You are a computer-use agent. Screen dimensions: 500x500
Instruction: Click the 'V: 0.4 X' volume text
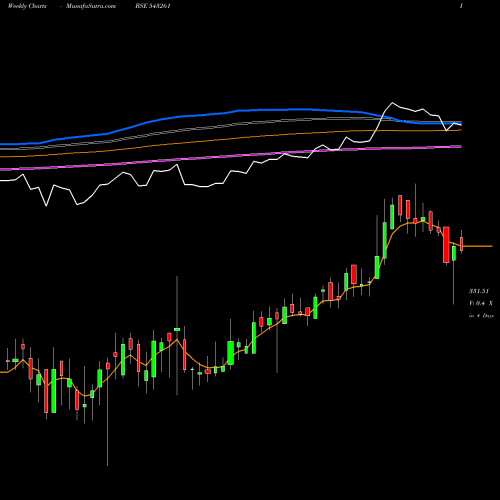click(x=481, y=303)
